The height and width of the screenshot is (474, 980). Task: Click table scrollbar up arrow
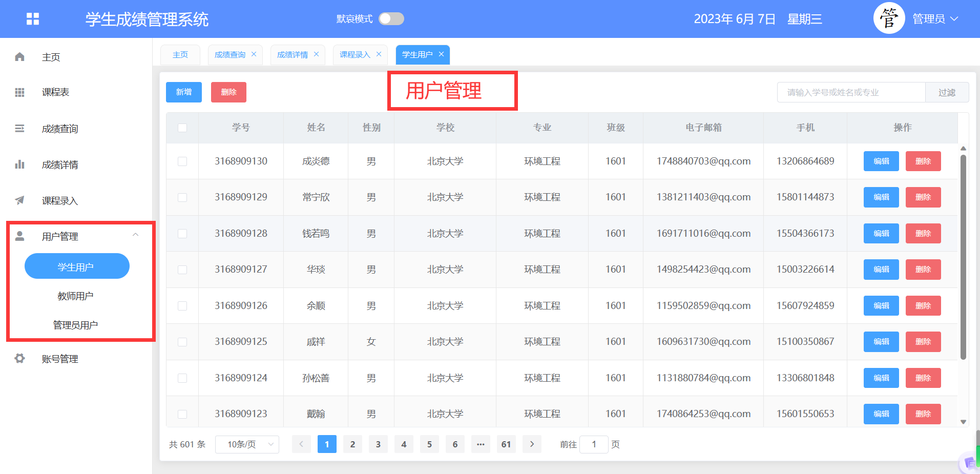(x=963, y=149)
